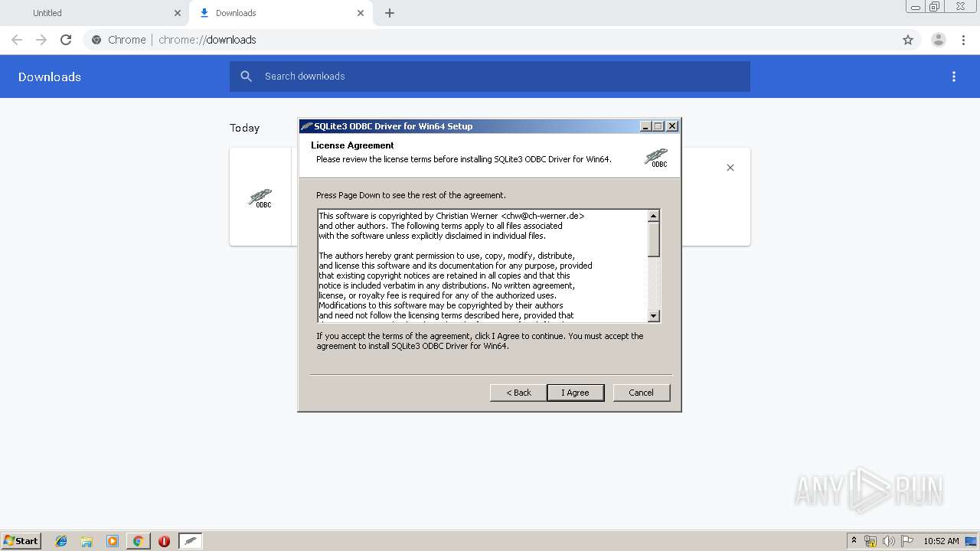The image size is (980, 551).
Task: Click the License Agreement heading
Action: (352, 145)
